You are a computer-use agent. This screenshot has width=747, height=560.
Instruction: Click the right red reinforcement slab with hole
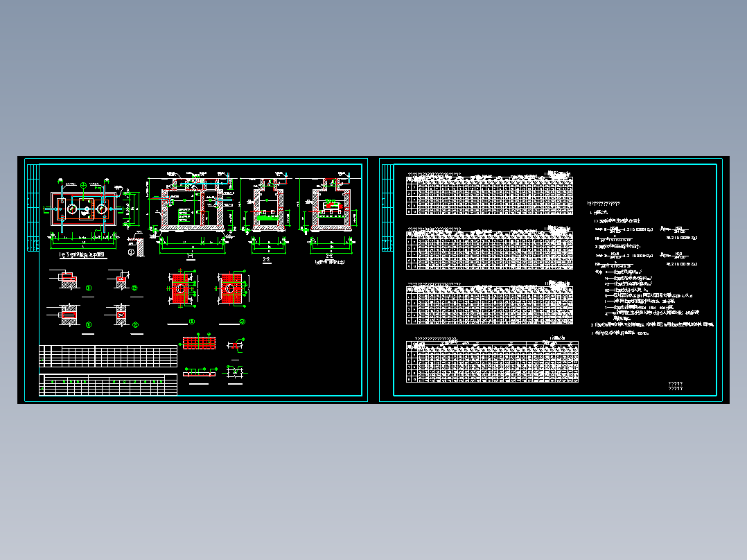click(x=231, y=288)
